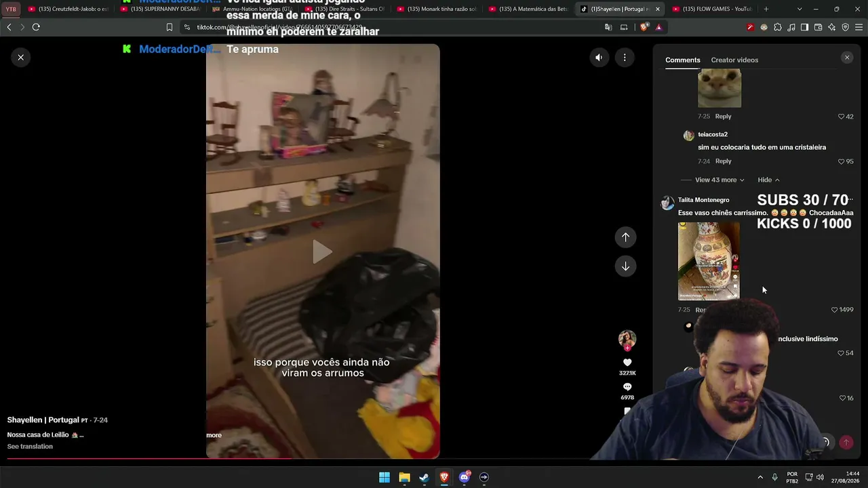
Task: Switch to the Creator videos tab
Action: pos(734,60)
